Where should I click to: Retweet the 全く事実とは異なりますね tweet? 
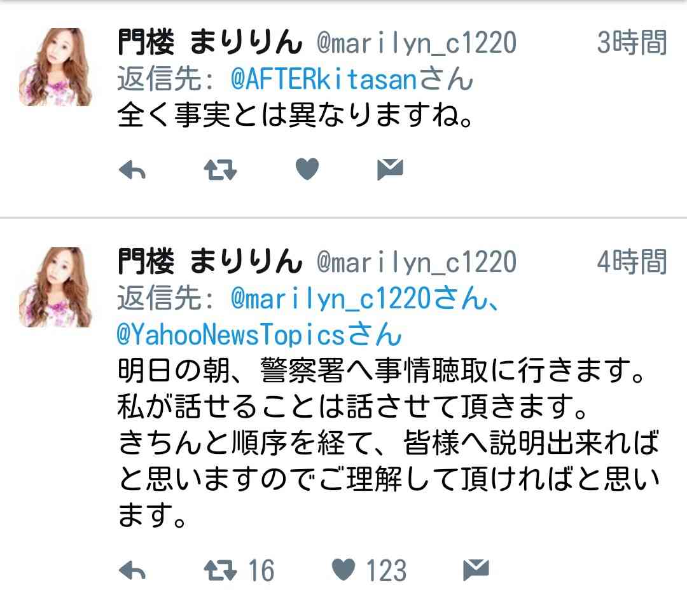[220, 170]
